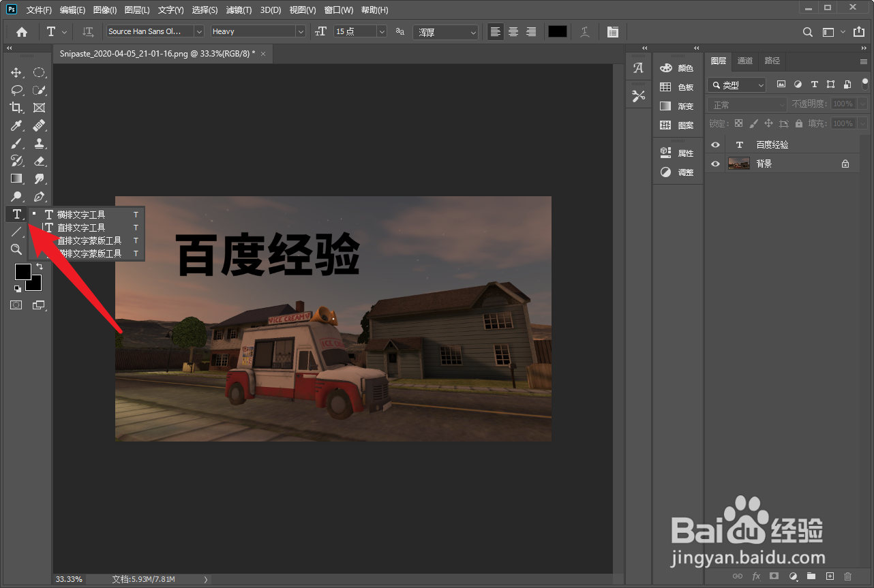Change screen mode from the toolbar

[x=39, y=305]
